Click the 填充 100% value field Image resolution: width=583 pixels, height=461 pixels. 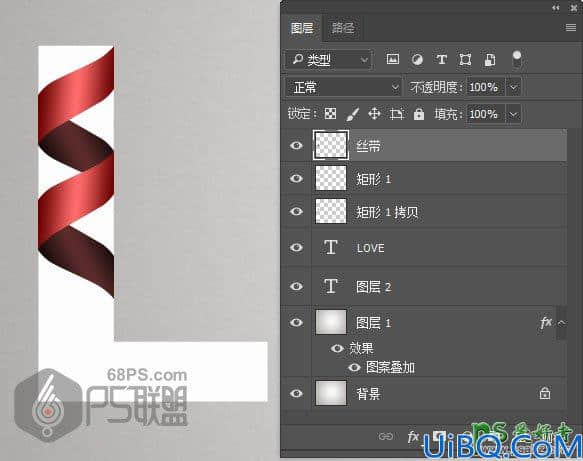point(485,114)
